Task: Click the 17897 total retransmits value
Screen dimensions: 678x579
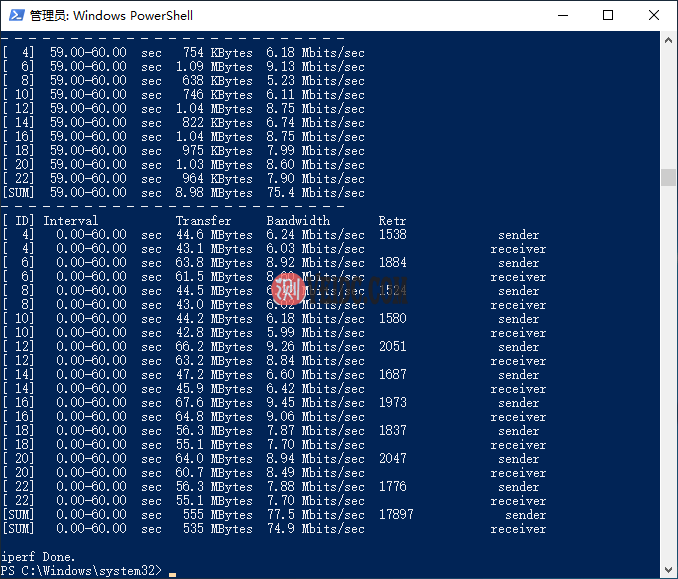Action: (x=396, y=515)
